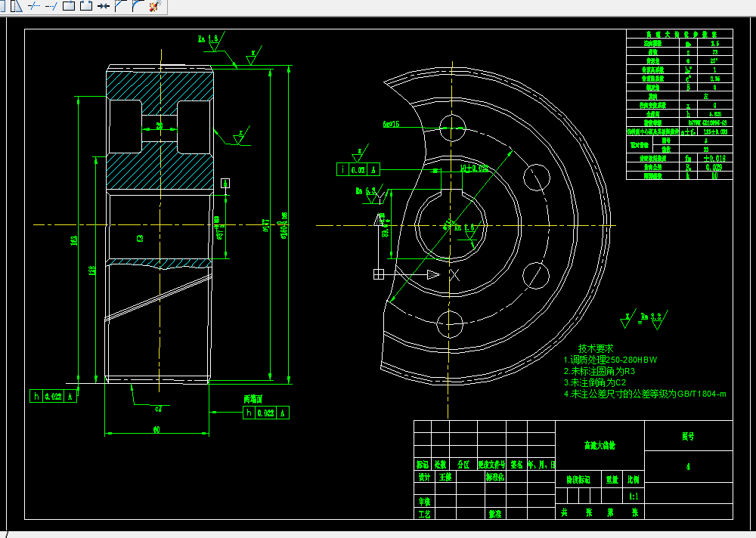
Task: Select the width dimension 60
Action: pos(156,429)
